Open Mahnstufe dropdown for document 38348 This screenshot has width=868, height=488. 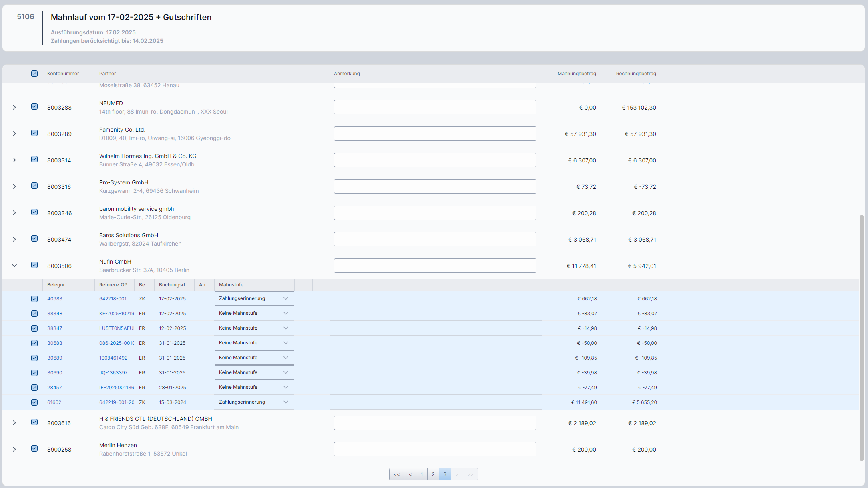254,313
